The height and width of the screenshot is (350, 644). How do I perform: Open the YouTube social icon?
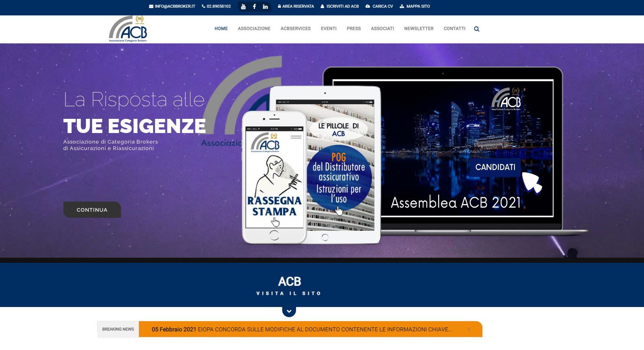click(243, 6)
